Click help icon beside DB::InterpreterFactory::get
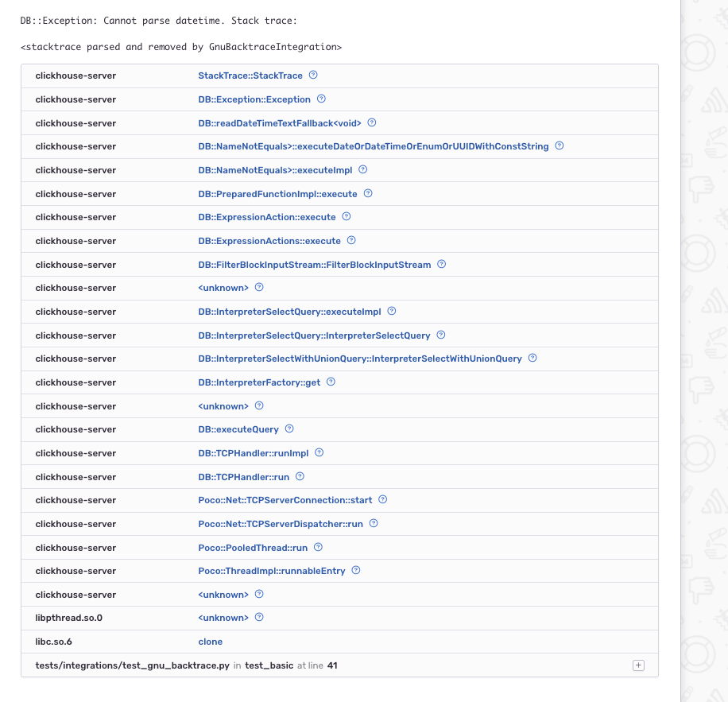728x702 pixels. (x=331, y=382)
